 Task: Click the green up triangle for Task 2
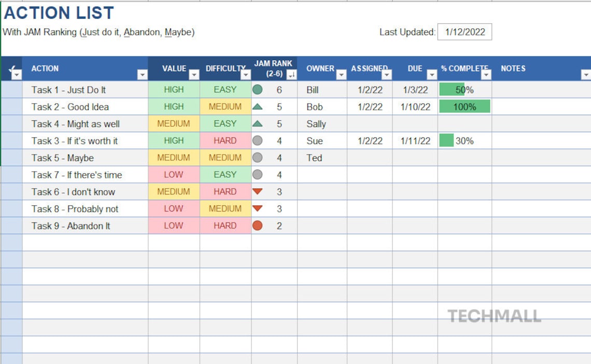point(258,107)
